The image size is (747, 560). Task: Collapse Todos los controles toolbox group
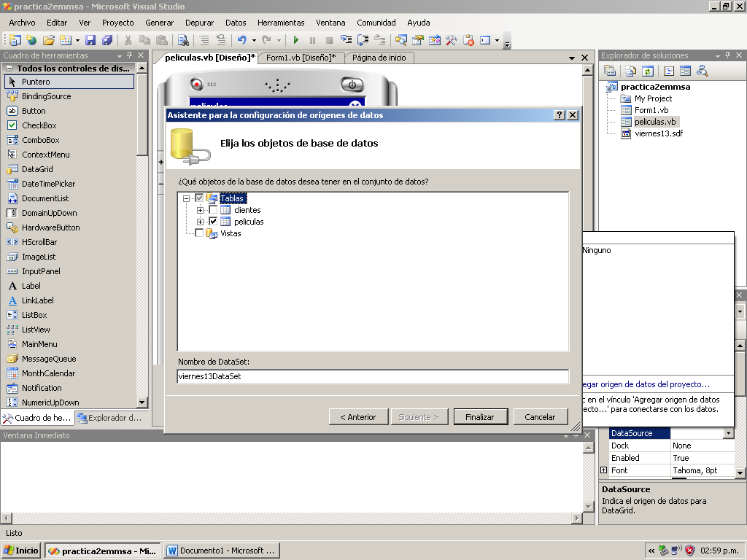click(9, 68)
